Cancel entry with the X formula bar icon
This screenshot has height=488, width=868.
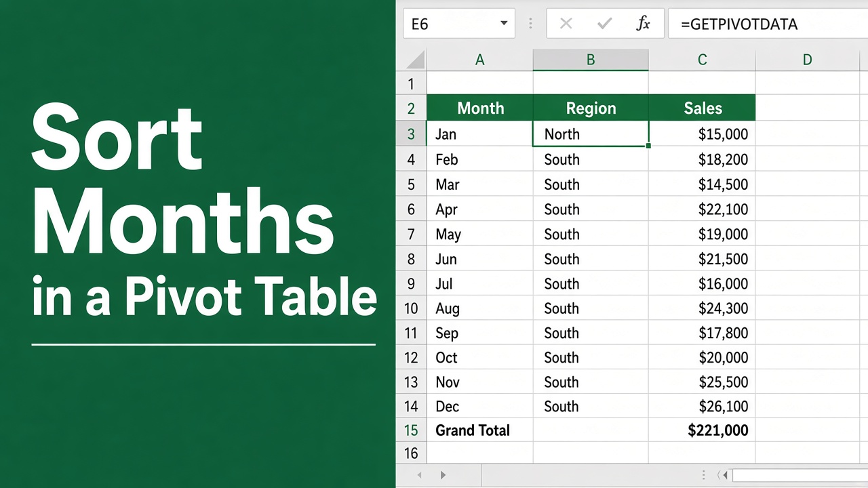pos(566,24)
